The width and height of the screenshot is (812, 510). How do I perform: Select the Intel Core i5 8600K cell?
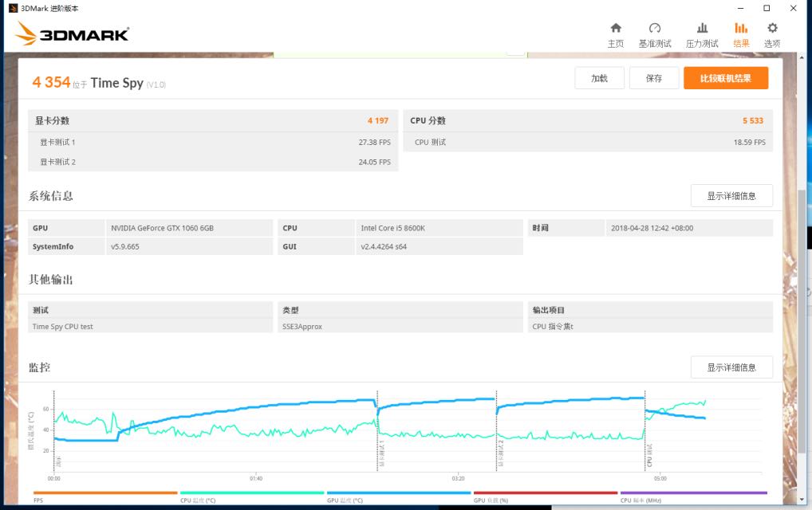pyautogui.click(x=440, y=228)
